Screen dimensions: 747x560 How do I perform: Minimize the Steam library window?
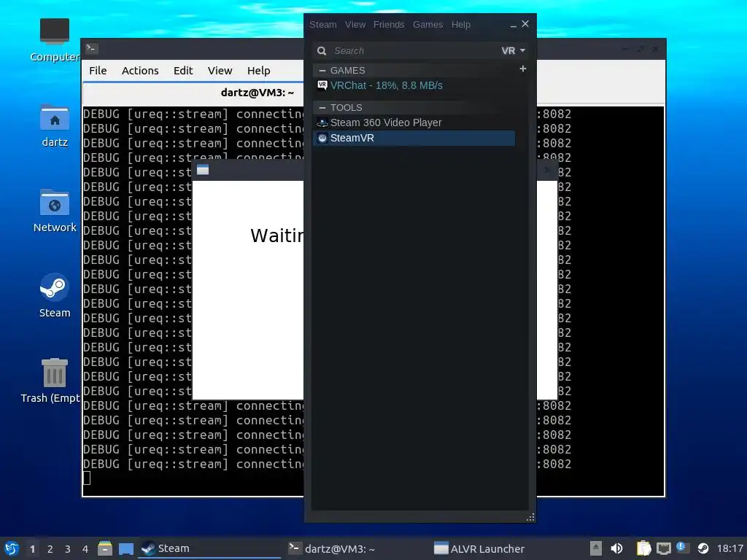(513, 25)
